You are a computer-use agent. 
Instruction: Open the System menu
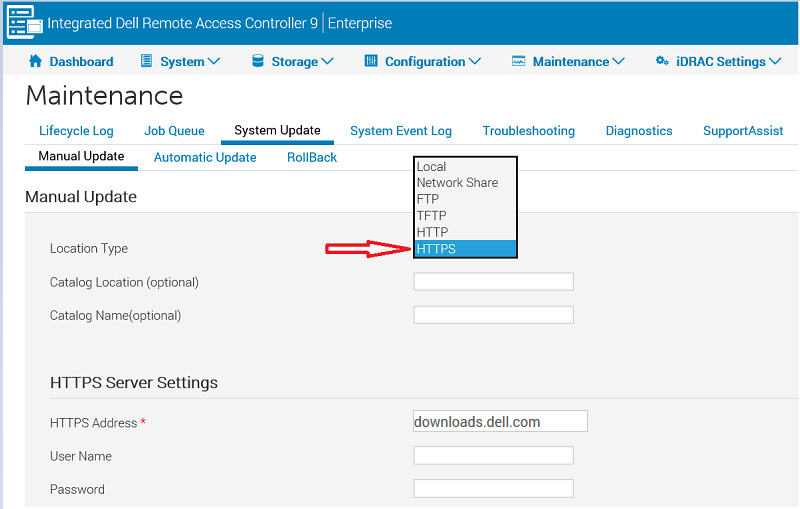point(182,62)
